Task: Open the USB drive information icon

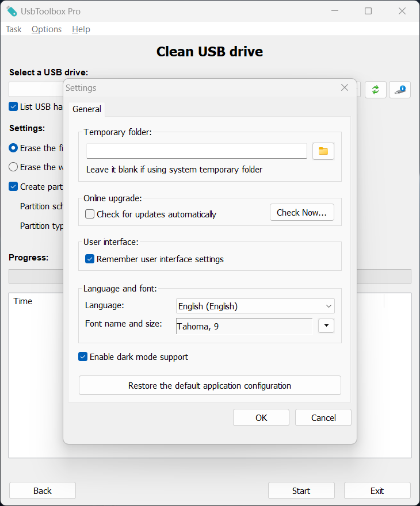Action: 400,90
